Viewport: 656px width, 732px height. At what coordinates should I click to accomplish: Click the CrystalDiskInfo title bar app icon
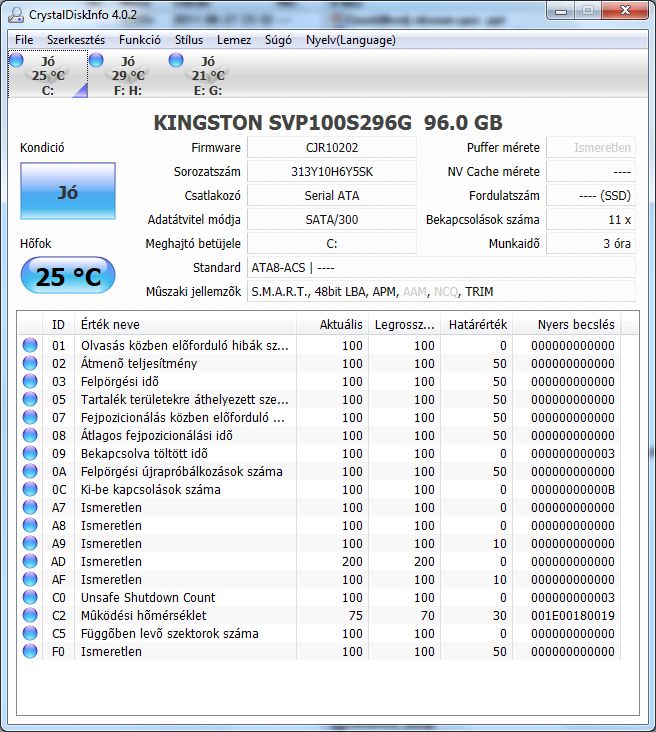(16, 15)
